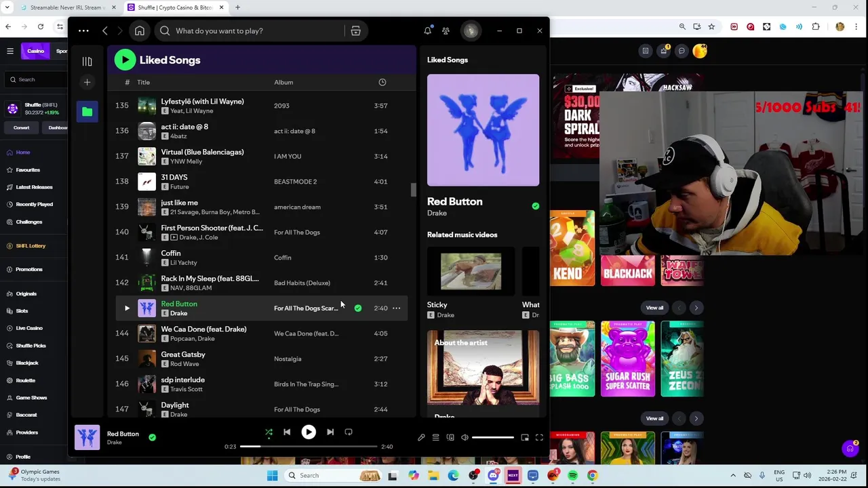This screenshot has width=868, height=488.
Task: Click the Spotify Home icon
Action: [140, 30]
